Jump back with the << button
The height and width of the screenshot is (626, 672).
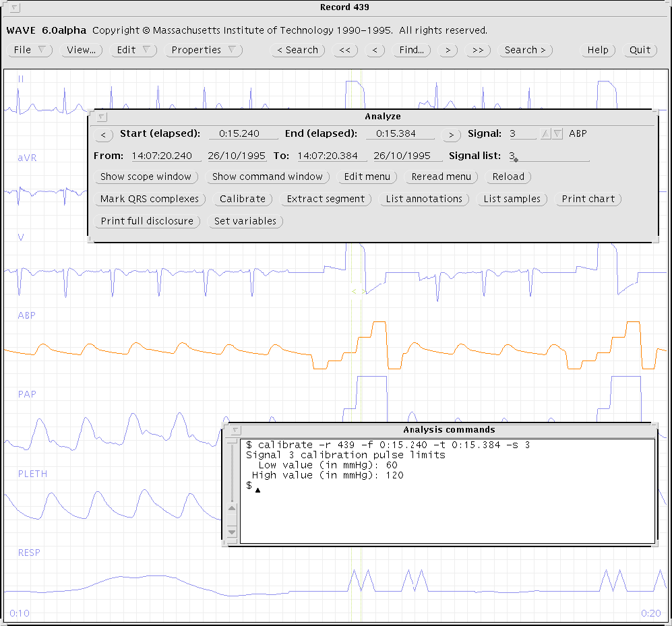[x=344, y=50]
